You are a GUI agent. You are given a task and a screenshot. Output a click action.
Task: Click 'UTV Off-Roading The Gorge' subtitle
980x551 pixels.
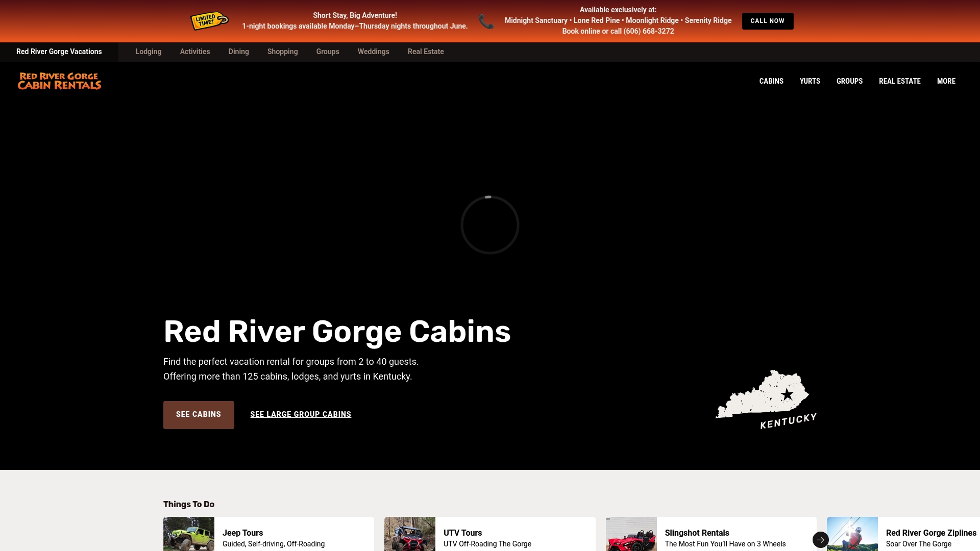point(487,544)
